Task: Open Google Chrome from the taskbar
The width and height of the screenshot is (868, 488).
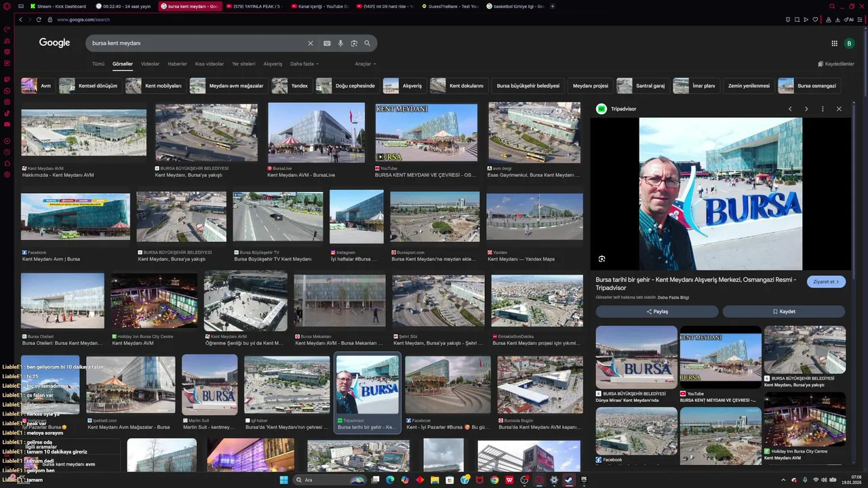Action: [494, 480]
